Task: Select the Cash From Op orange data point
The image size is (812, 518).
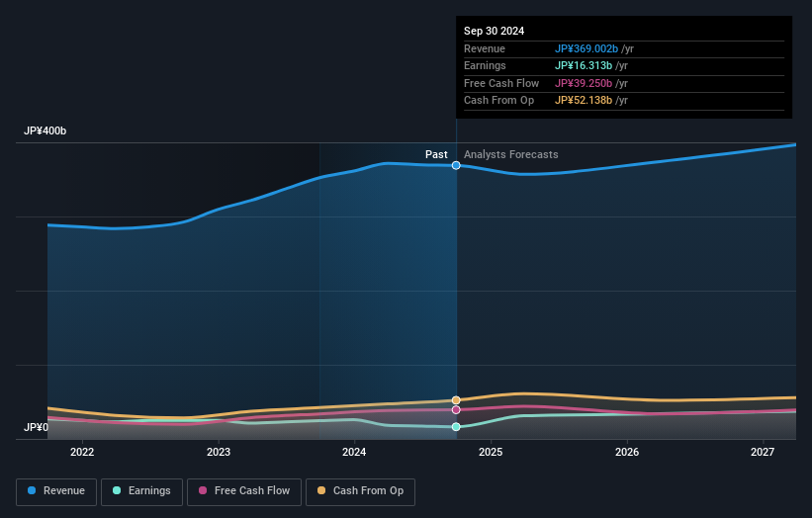Action: point(456,400)
